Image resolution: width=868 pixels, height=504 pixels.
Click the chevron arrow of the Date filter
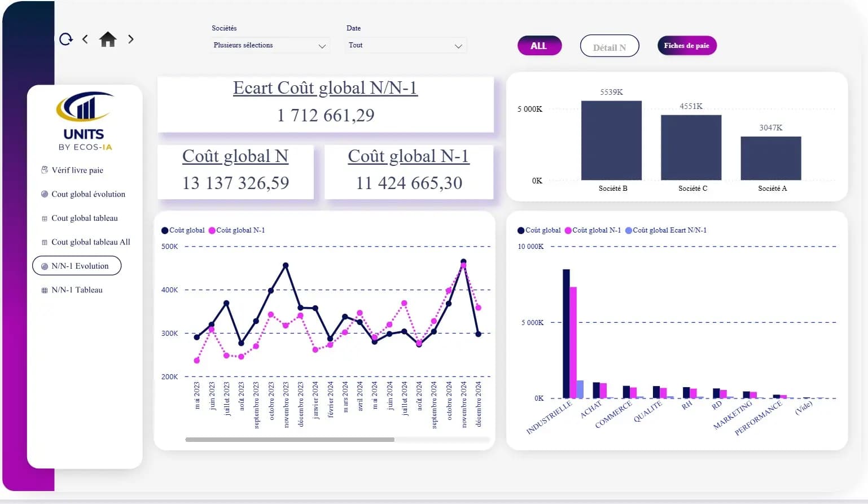pyautogui.click(x=458, y=46)
